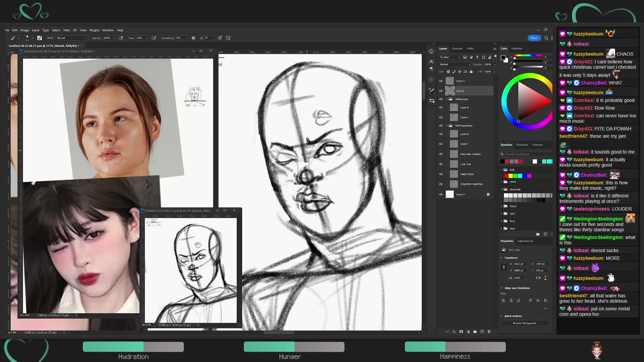Screen dimensions: 644x362
Task: Collapse Align and Distribute section
Action: point(502,288)
